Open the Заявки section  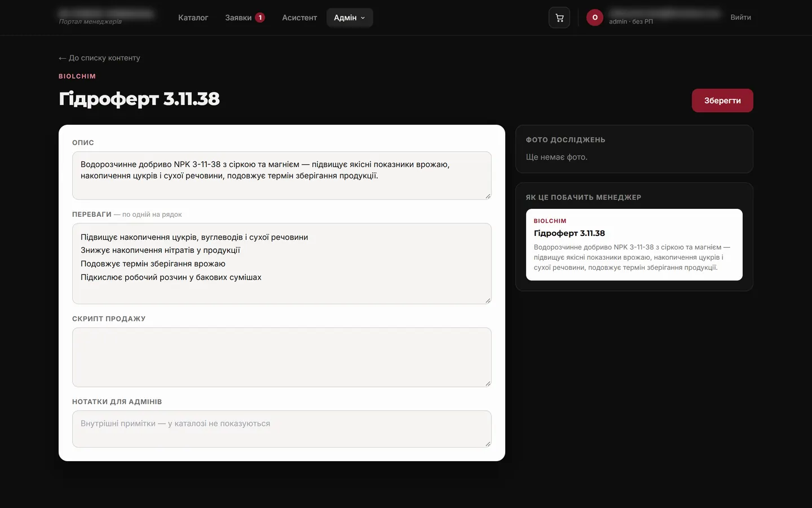(x=245, y=17)
